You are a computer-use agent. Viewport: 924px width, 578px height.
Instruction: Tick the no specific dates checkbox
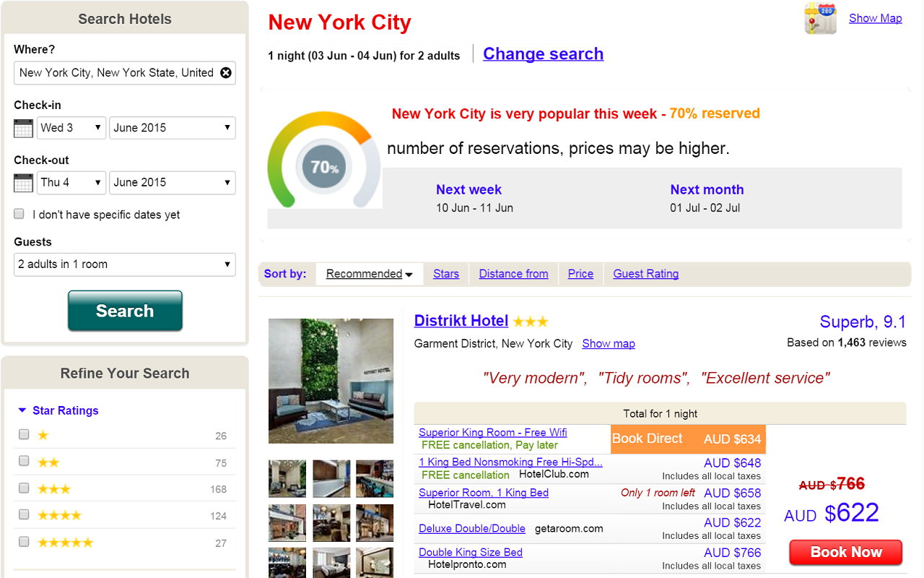click(x=19, y=214)
